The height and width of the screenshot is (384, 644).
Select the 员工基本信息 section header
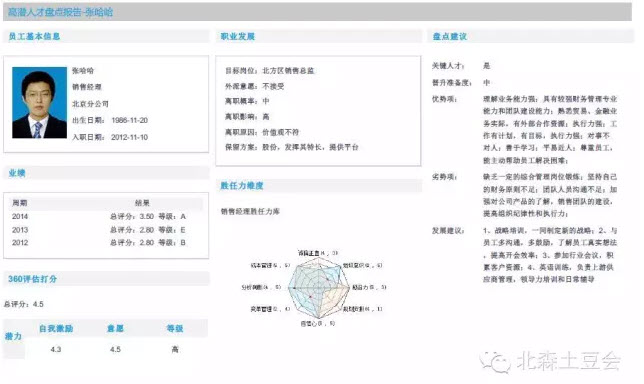(34, 37)
